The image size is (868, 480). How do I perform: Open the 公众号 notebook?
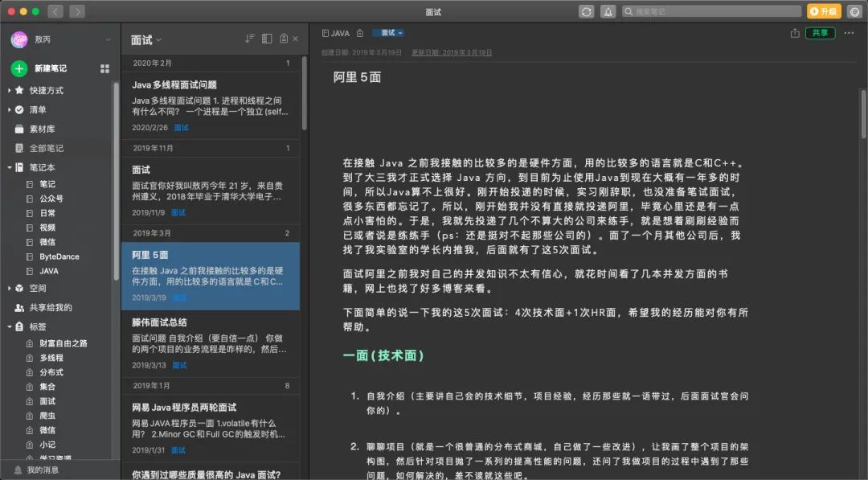pos(51,199)
